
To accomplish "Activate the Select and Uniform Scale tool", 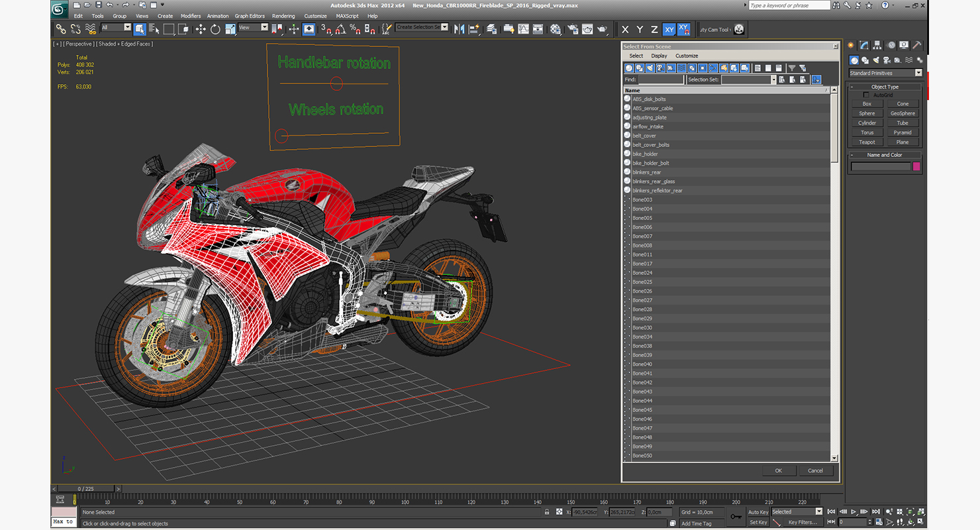I will pyautogui.click(x=230, y=29).
